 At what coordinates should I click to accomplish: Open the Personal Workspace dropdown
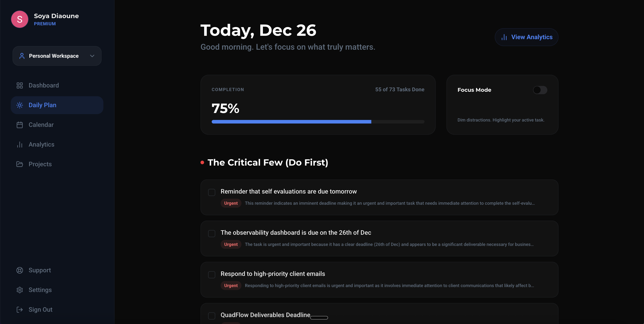[57, 56]
